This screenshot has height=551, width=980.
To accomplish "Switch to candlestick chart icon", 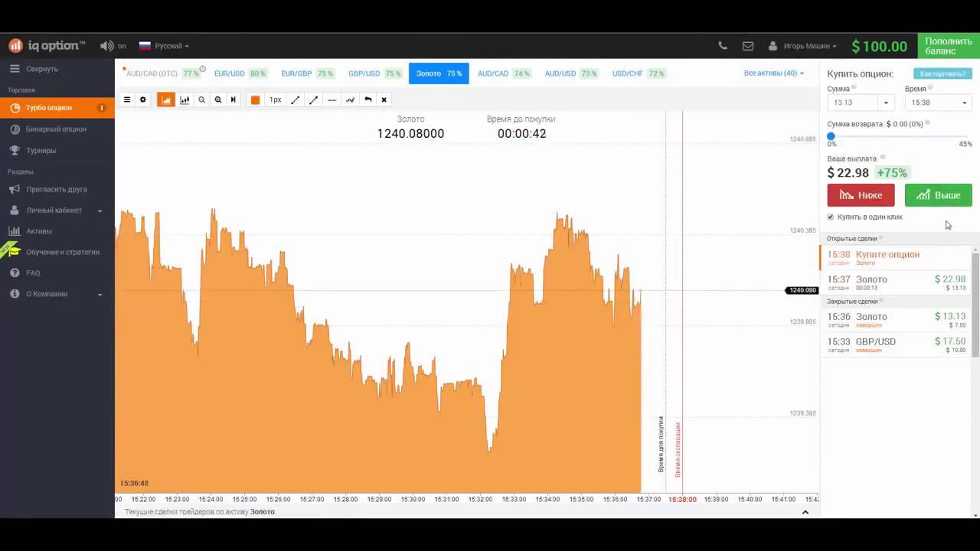I will [185, 99].
